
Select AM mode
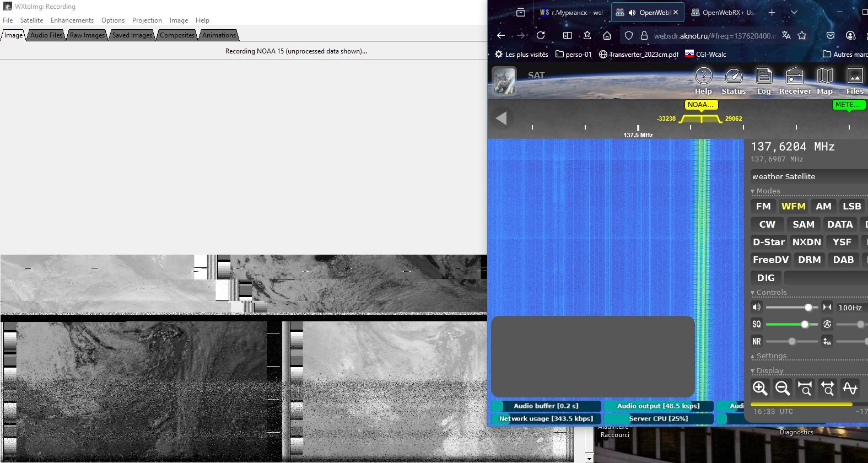click(823, 206)
